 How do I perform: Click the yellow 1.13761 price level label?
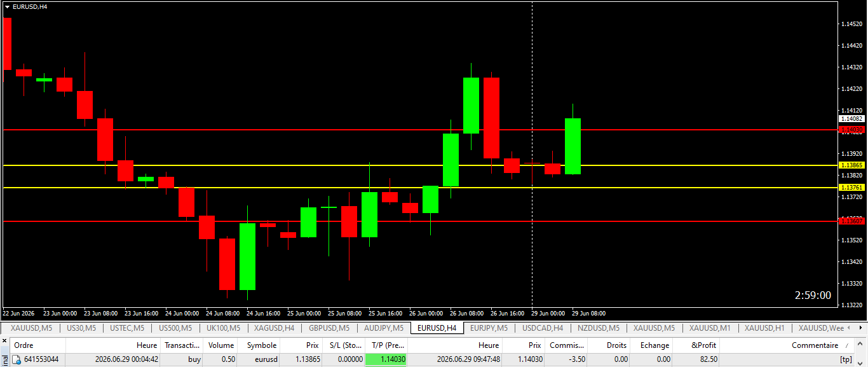pos(851,188)
